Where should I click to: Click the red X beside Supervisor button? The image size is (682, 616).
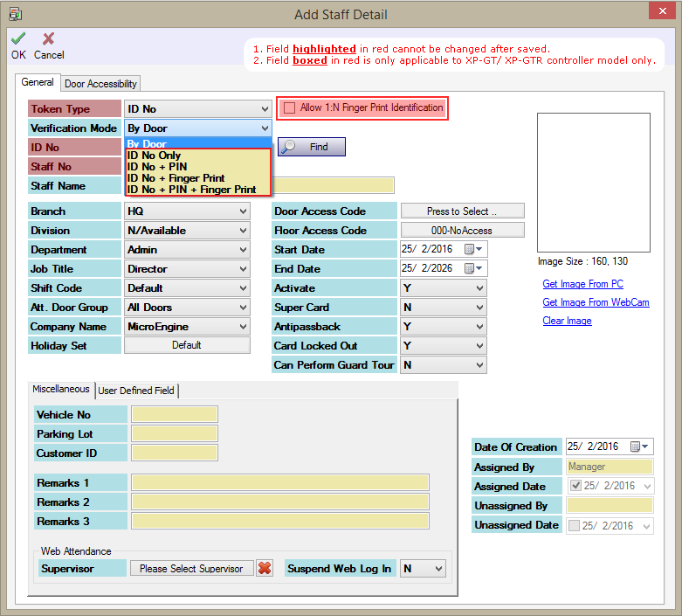[265, 568]
